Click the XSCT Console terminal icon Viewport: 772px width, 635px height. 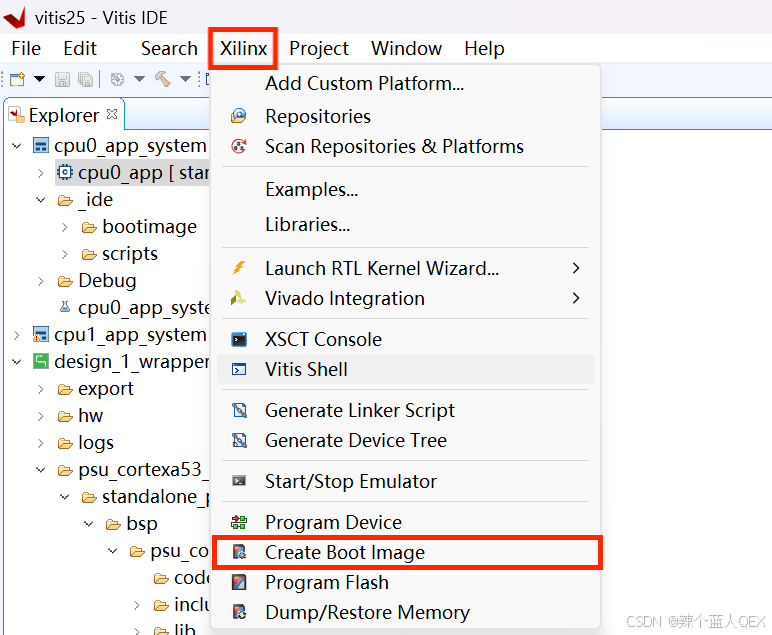tap(239, 339)
